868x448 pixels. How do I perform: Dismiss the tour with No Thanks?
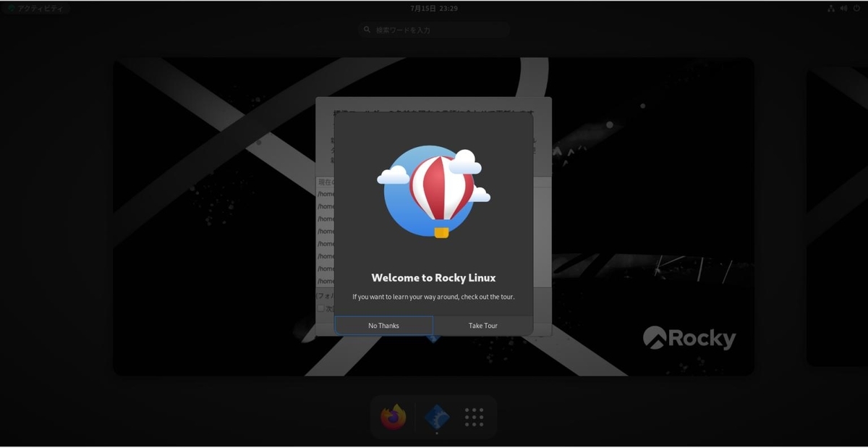point(383,326)
